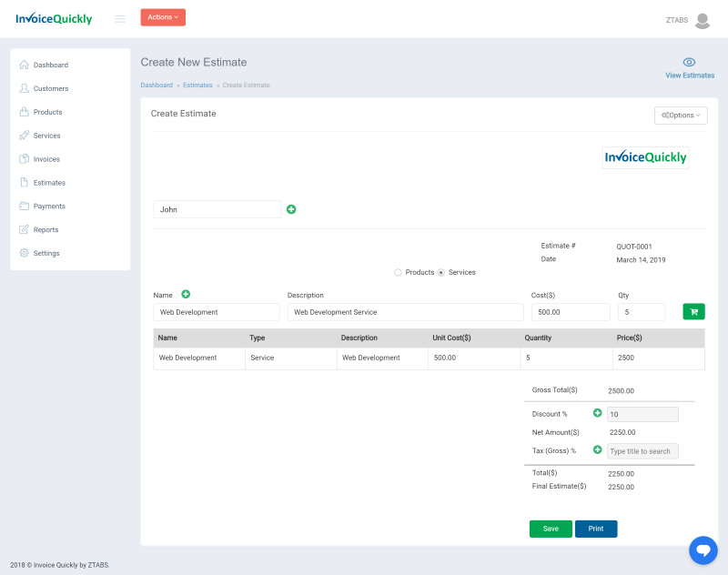Open Invoices in the sidebar
The image size is (728, 575).
(x=46, y=159)
